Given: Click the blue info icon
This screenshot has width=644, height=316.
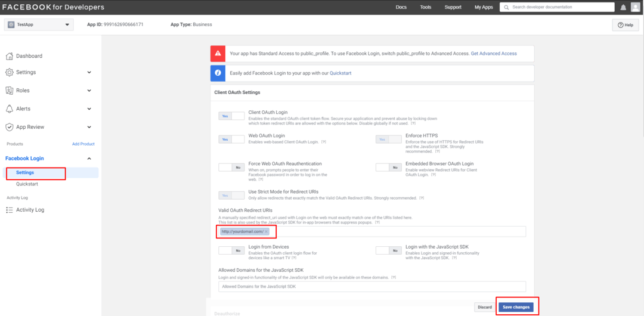Looking at the screenshot, I should click(218, 73).
